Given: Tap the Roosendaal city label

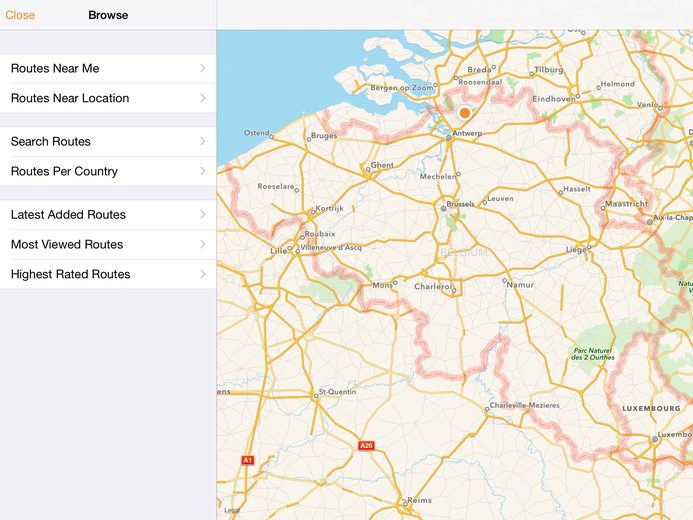Looking at the screenshot, I should click(x=480, y=82).
